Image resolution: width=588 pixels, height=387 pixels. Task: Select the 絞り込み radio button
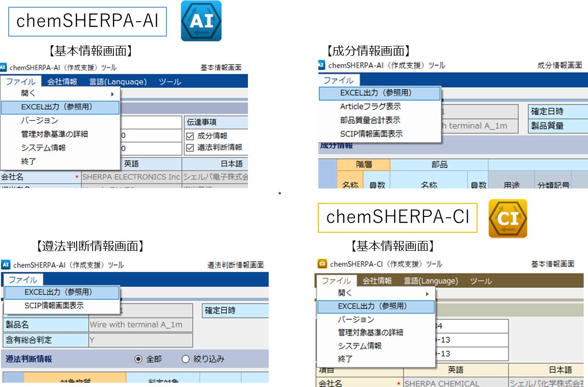[186, 359]
